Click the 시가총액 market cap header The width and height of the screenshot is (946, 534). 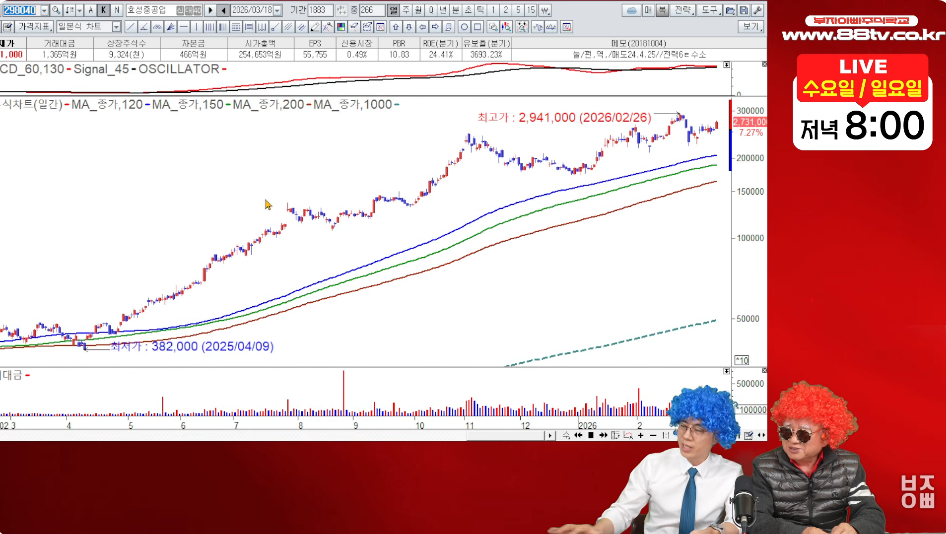(261, 43)
